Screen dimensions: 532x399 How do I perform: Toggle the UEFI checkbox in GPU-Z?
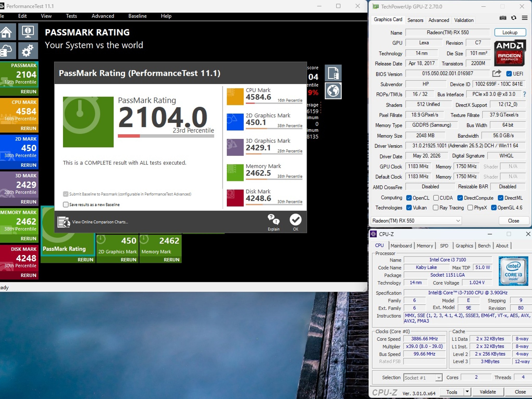pos(509,74)
